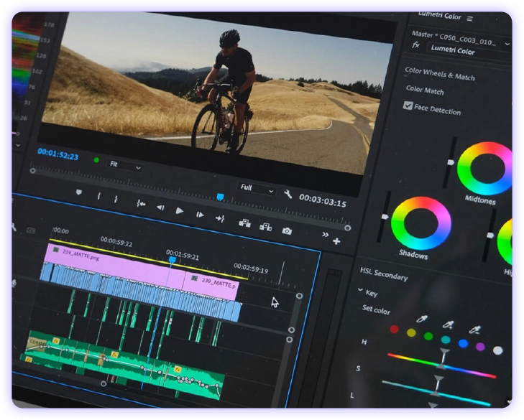Click the Add Marker icon
This screenshot has width=524, height=420.
coord(79,193)
